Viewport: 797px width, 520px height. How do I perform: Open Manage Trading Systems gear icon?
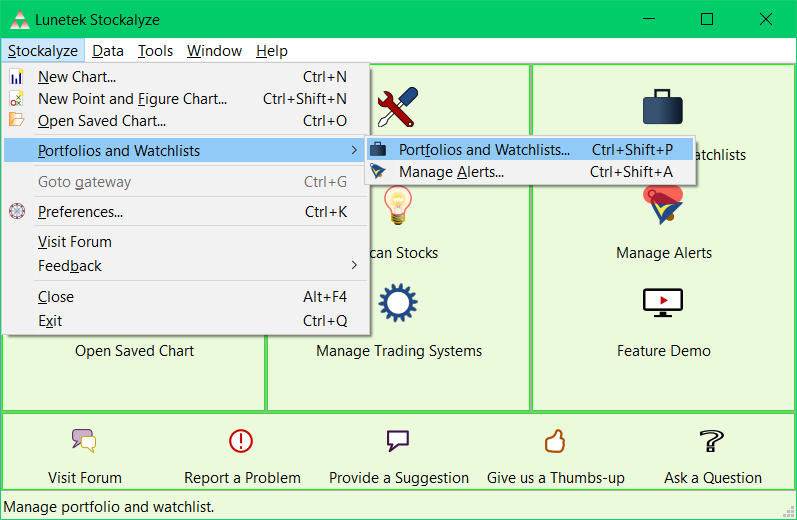pos(398,302)
